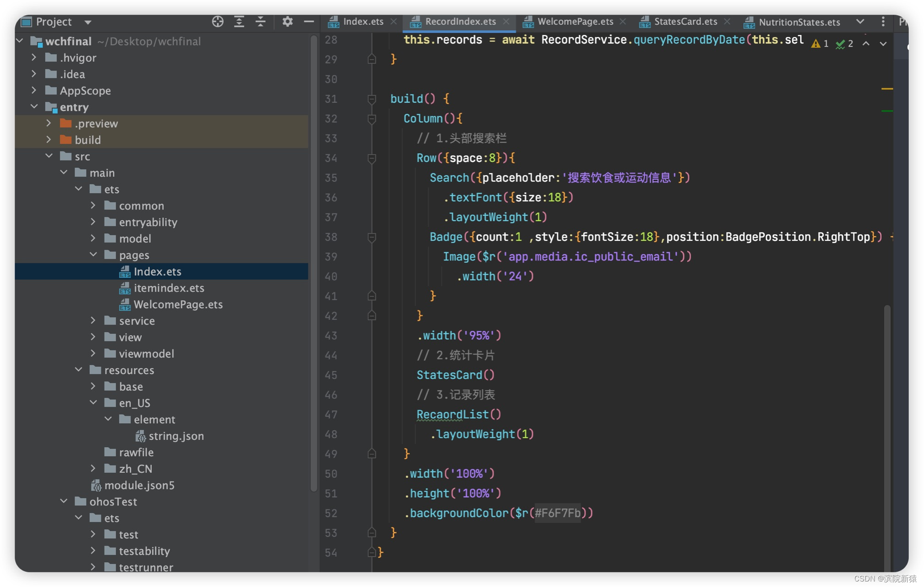
Task: Hide the Project panel with the minus icon
Action: click(x=309, y=22)
